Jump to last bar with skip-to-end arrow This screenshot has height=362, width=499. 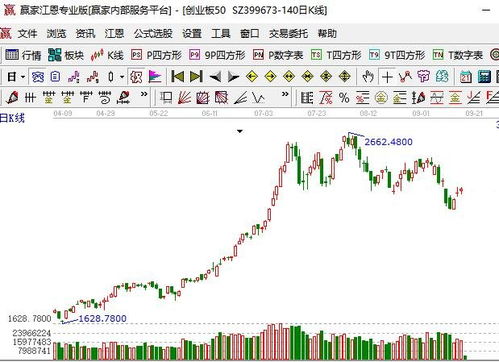(196, 77)
